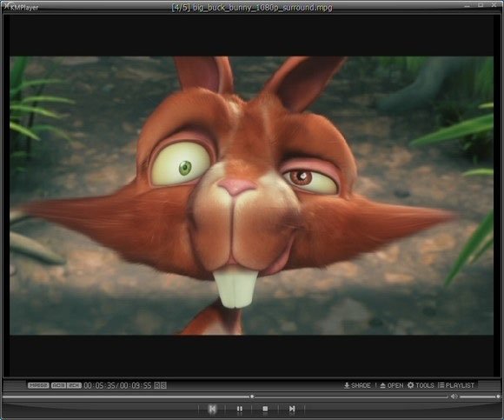Click the volume slider handle
504x420 pixels.
tap(498, 397)
